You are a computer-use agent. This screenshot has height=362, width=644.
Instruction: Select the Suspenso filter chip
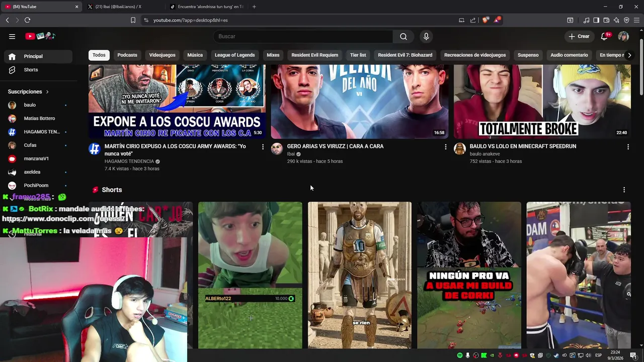coord(528,55)
